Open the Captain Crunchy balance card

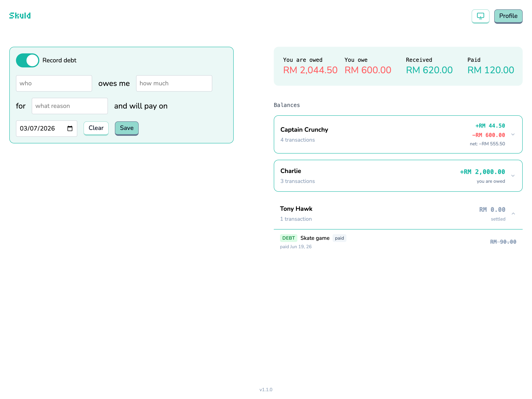pyautogui.click(x=398, y=134)
